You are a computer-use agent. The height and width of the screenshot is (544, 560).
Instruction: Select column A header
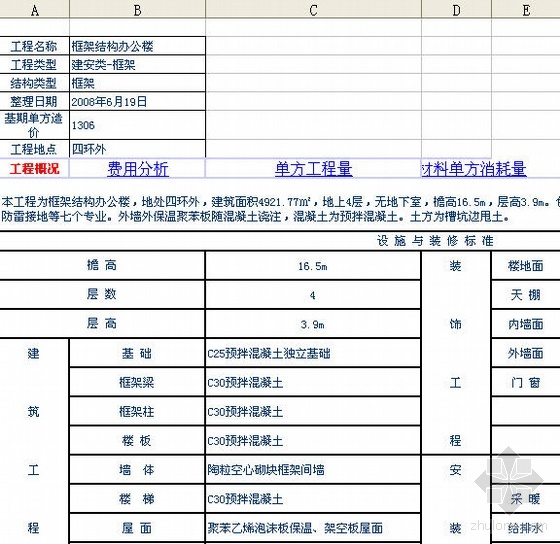pyautogui.click(x=34, y=10)
